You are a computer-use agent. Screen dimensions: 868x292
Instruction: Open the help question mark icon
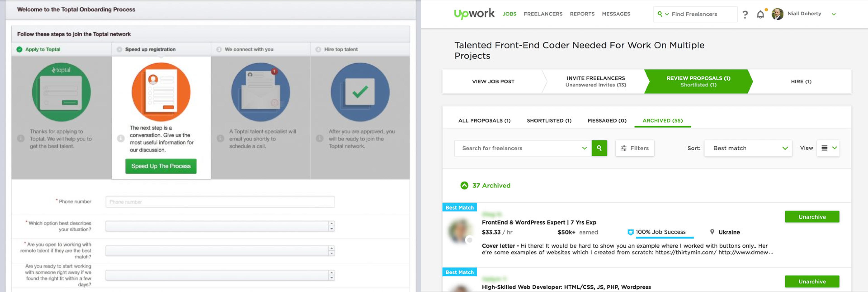[x=745, y=14]
